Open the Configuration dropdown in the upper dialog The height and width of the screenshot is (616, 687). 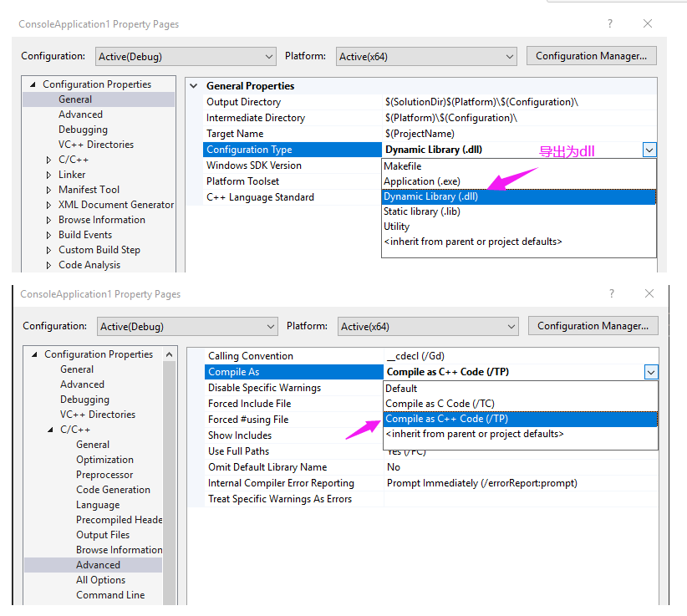pyautogui.click(x=268, y=57)
